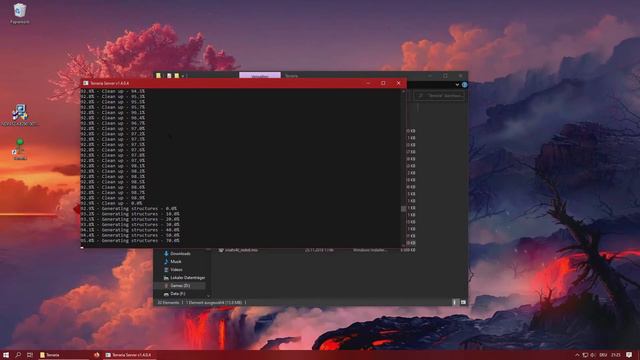640x360 pixels.
Task: Click the Explorer properties quick access icon
Action: 169,76
